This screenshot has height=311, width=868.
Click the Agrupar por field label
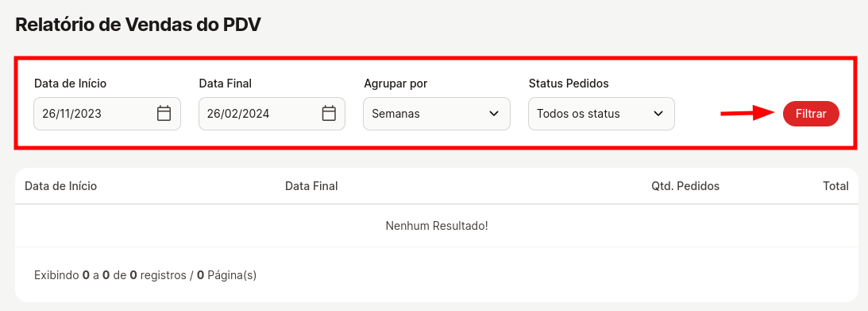point(395,84)
